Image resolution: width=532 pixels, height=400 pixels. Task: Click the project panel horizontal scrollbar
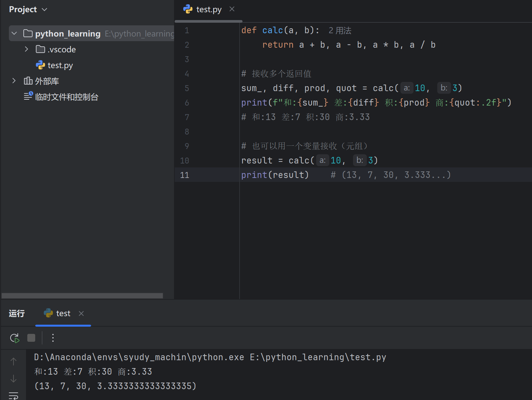tap(82, 296)
